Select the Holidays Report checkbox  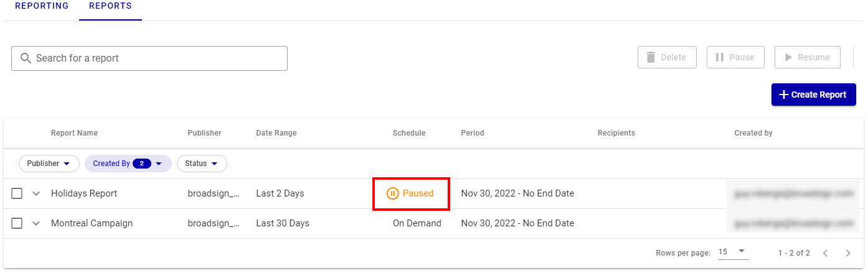coord(17,193)
